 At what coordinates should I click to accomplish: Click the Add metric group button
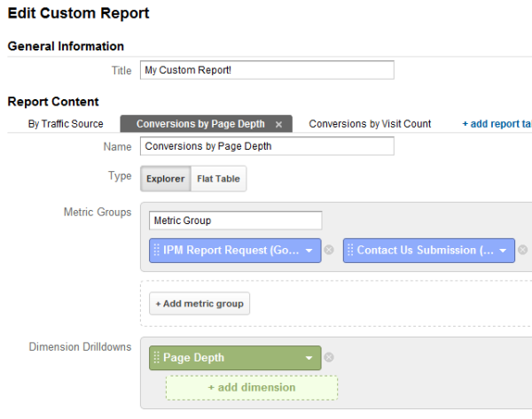coord(199,304)
